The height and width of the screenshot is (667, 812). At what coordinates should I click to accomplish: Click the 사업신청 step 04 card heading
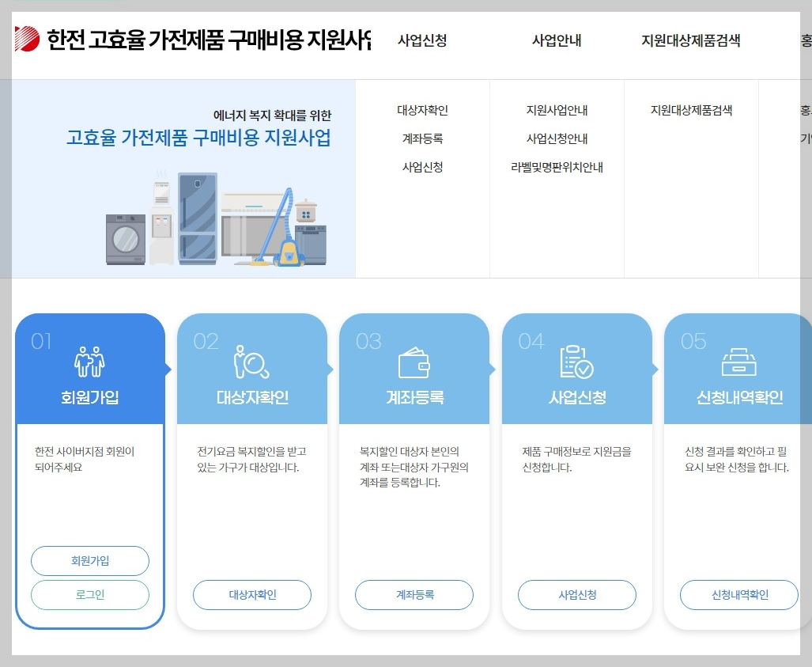[x=577, y=397]
